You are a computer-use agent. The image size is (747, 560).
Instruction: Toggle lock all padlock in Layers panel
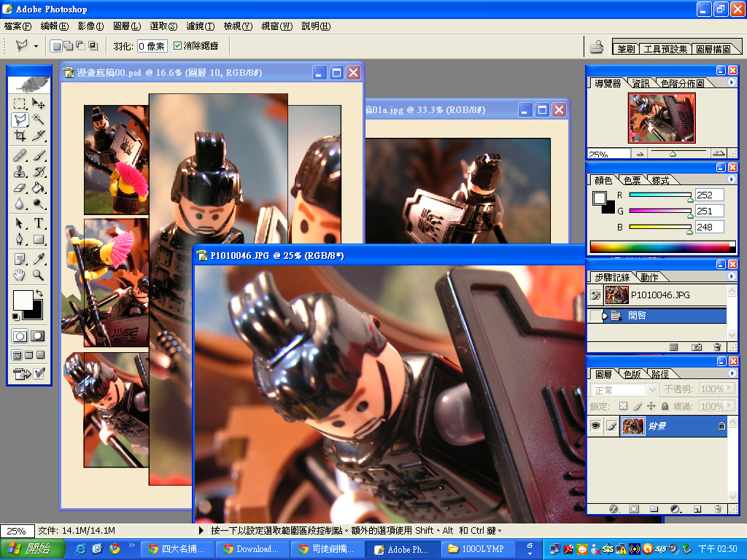[x=665, y=406]
